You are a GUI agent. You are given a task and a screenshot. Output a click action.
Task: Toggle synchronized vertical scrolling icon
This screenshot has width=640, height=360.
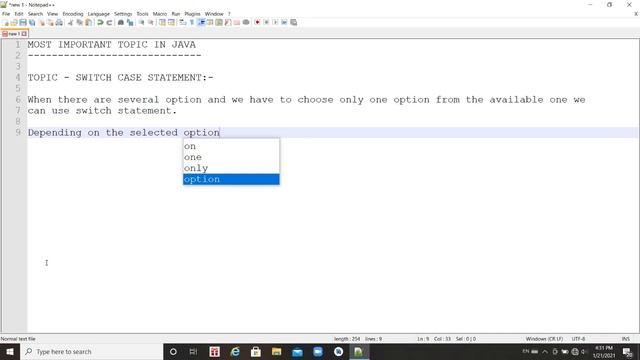tap(162, 22)
